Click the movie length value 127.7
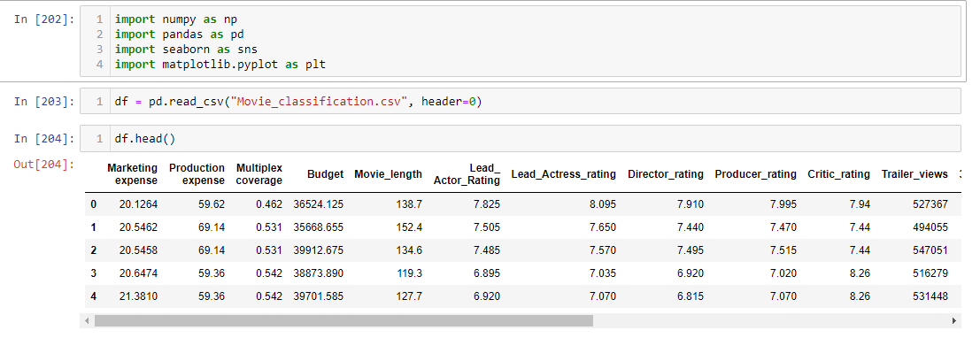The width and height of the screenshot is (980, 338). pyautogui.click(x=409, y=296)
